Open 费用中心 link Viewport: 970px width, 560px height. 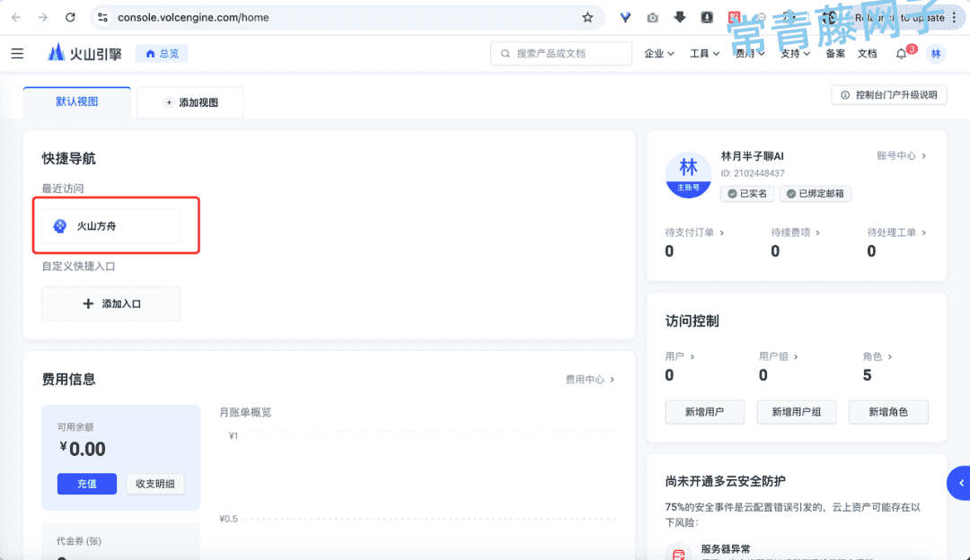point(590,380)
